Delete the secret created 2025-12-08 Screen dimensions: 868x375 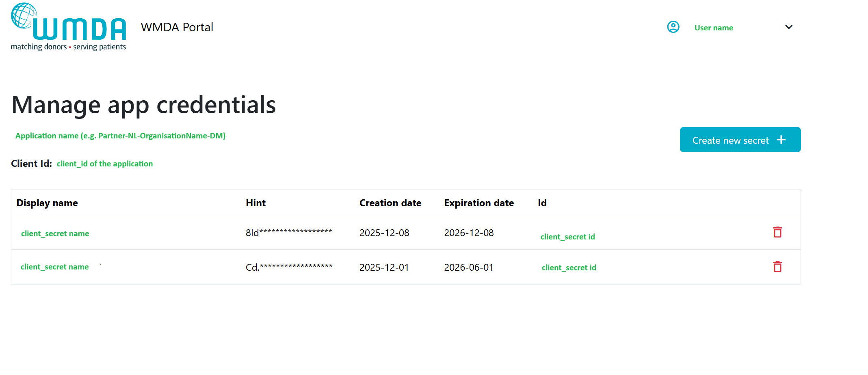(x=777, y=232)
